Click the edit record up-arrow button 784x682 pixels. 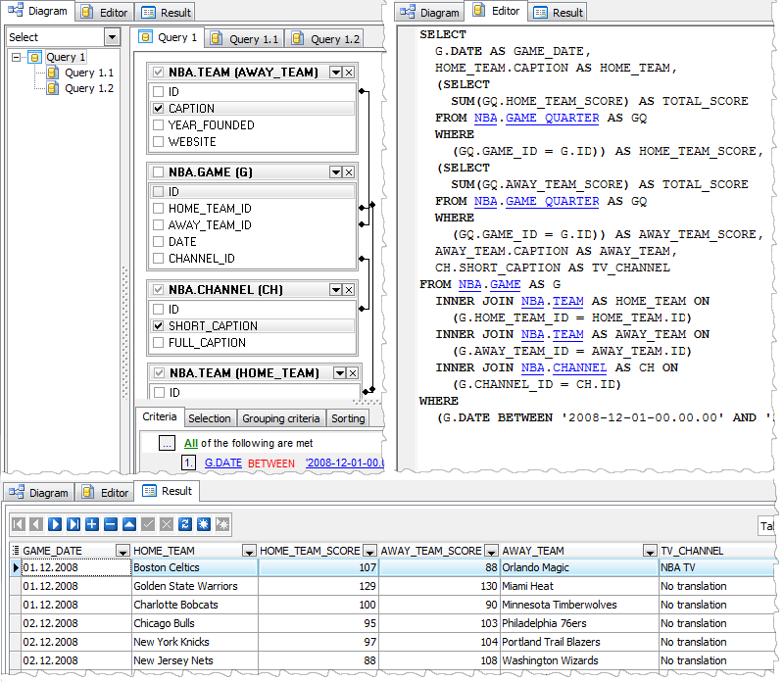(x=129, y=524)
